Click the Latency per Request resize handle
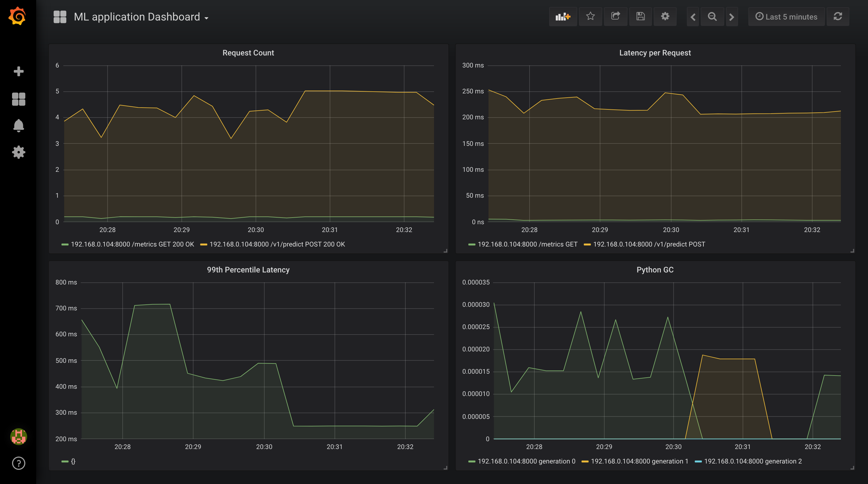Viewport: 868px width, 484px height. [x=852, y=250]
